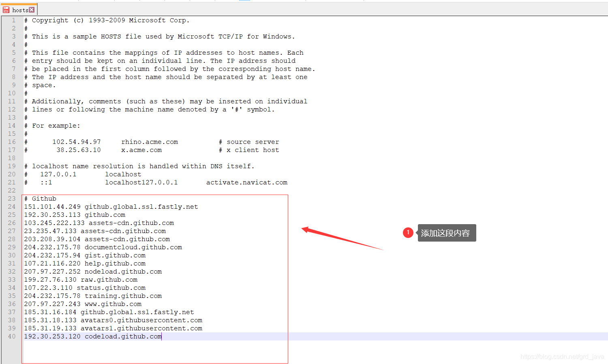Click '199.27.76.130 raw.github.com' line

pos(81,280)
